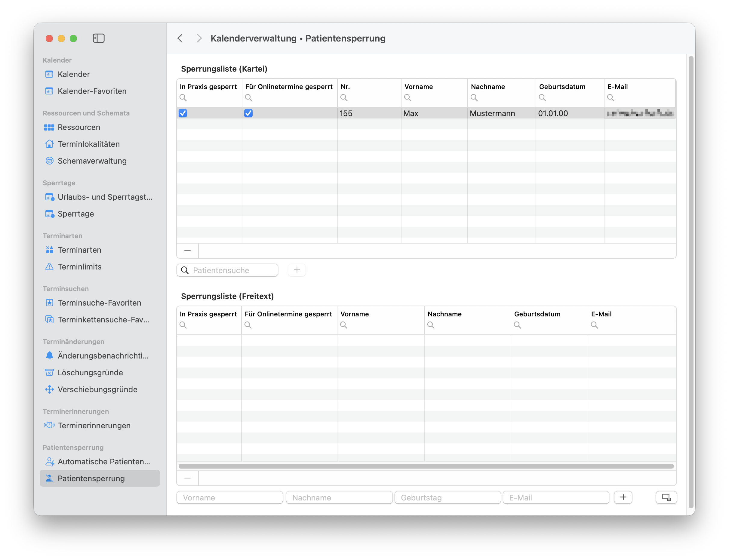Add Freitext entry with plus button

point(623,497)
